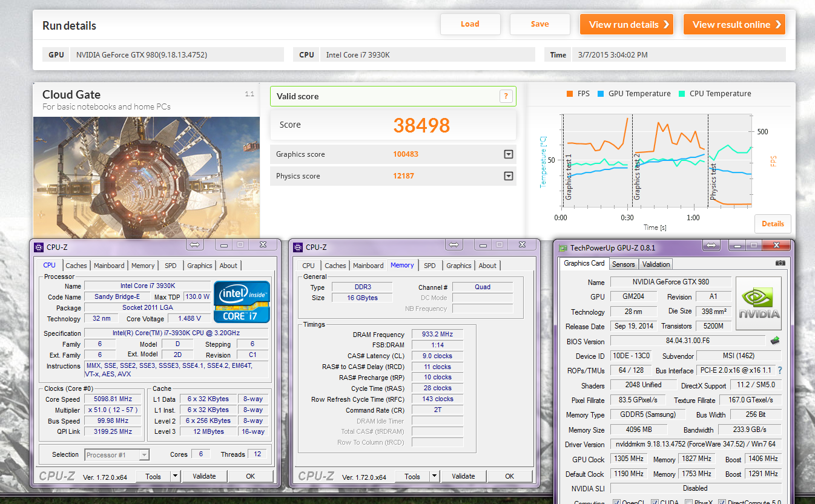Toggle the DirectCompute 5.0 checkbox

[x=722, y=502]
